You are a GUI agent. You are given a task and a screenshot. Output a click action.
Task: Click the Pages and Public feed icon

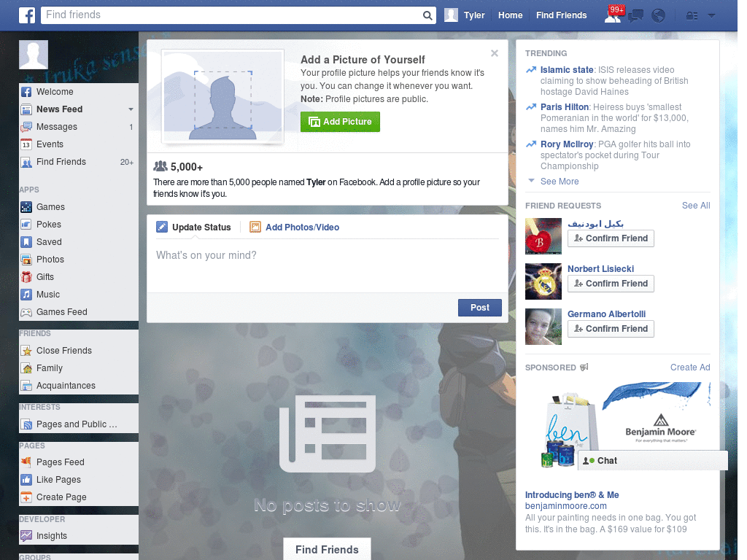pos(26,424)
